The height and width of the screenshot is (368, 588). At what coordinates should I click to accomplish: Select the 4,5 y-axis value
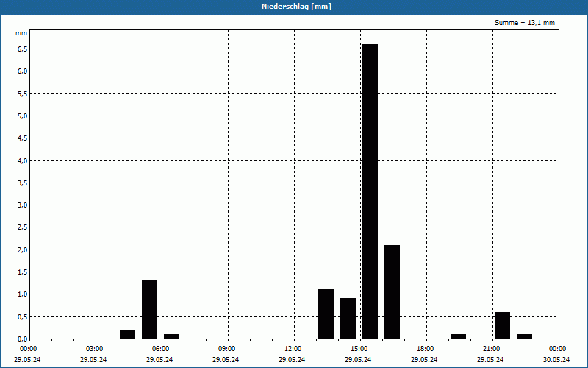click(23, 138)
